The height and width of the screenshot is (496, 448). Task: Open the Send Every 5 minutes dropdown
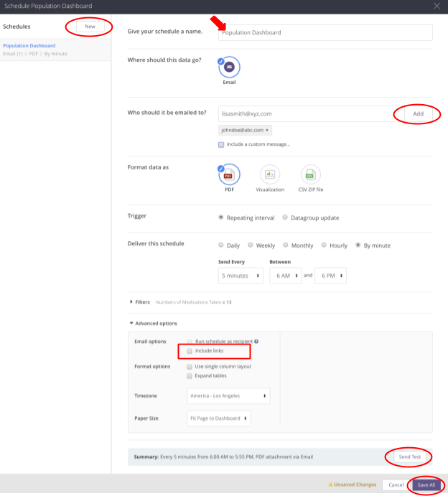(241, 276)
